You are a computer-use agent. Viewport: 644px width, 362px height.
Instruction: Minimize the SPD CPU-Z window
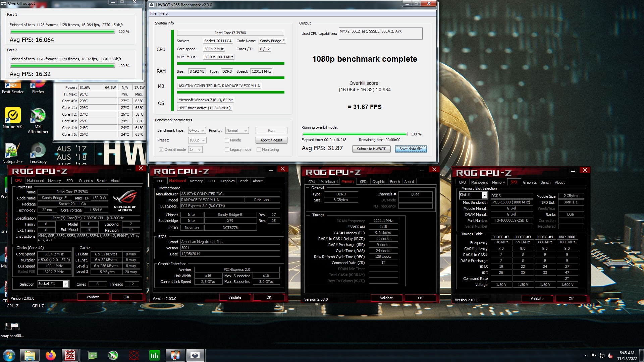pyautogui.click(x=573, y=171)
